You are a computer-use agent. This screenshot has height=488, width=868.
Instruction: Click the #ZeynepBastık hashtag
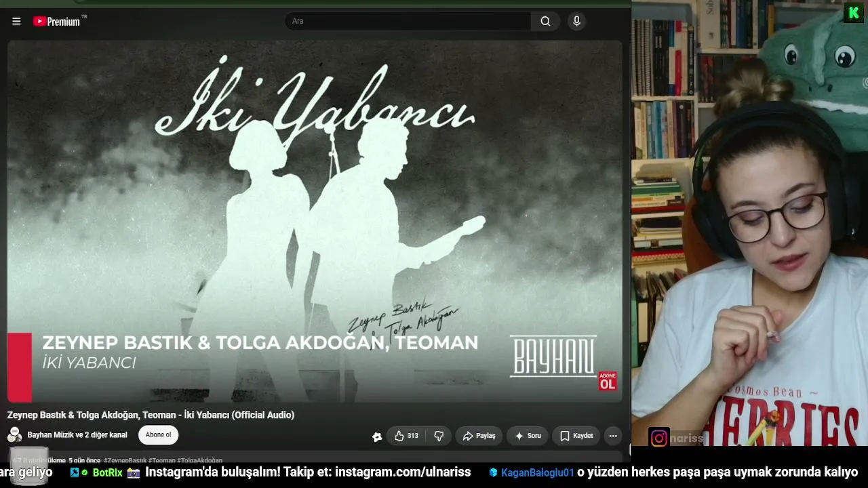click(x=125, y=460)
